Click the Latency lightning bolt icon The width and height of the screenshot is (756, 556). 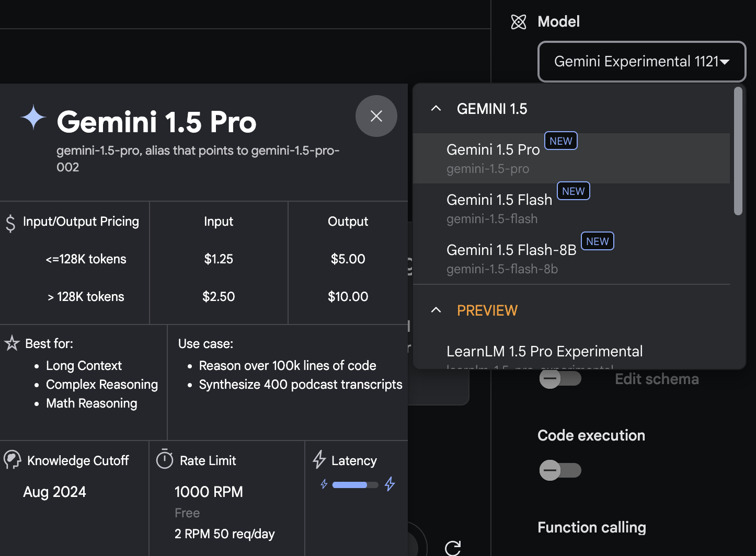tap(319, 459)
